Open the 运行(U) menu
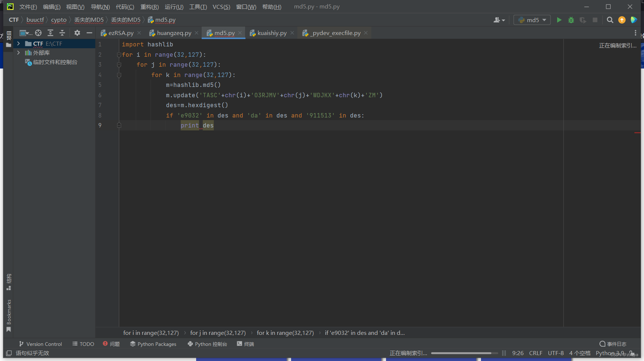This screenshot has width=644, height=361. [174, 7]
